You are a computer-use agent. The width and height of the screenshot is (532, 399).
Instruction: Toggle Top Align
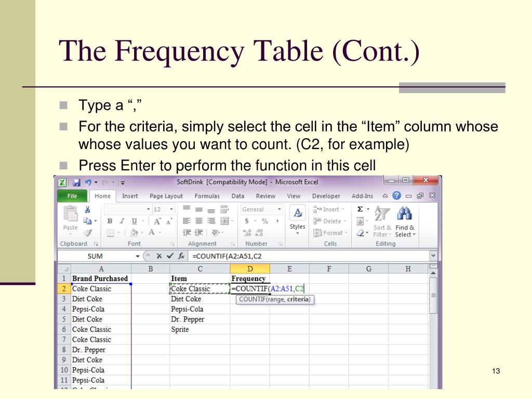coord(187,209)
